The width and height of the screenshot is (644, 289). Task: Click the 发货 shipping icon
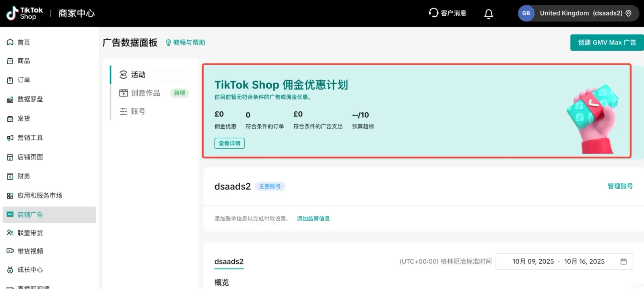(x=10, y=119)
